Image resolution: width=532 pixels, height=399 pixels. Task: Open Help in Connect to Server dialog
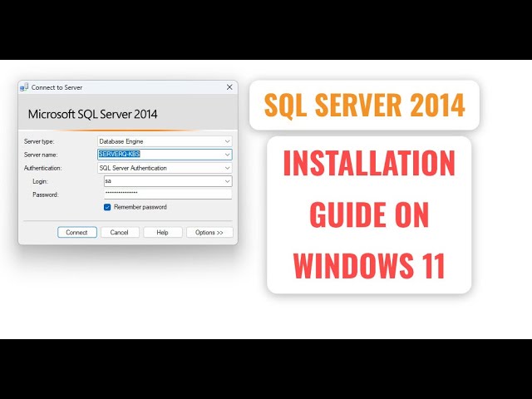click(x=163, y=233)
